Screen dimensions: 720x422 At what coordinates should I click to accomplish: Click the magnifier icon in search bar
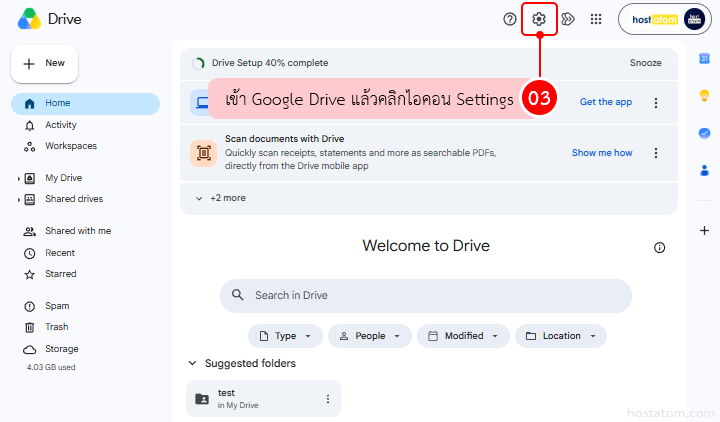pyautogui.click(x=237, y=295)
